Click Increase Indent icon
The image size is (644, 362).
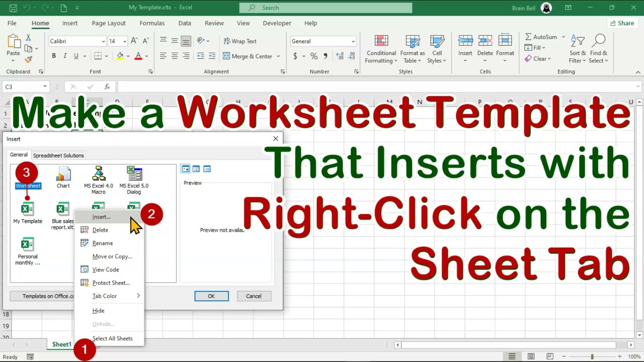pos(212,56)
